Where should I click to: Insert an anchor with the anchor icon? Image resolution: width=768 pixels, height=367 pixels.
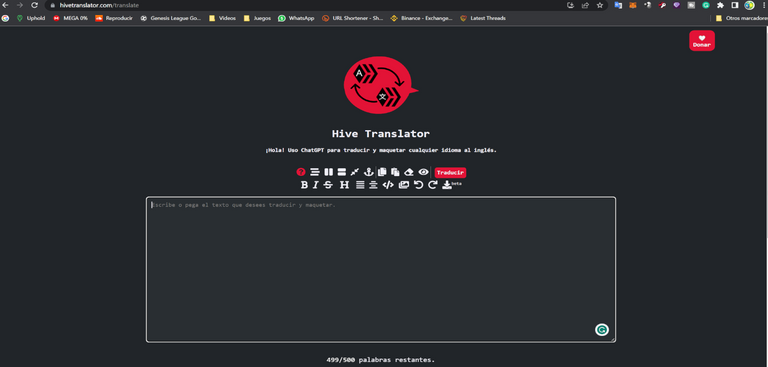point(368,172)
